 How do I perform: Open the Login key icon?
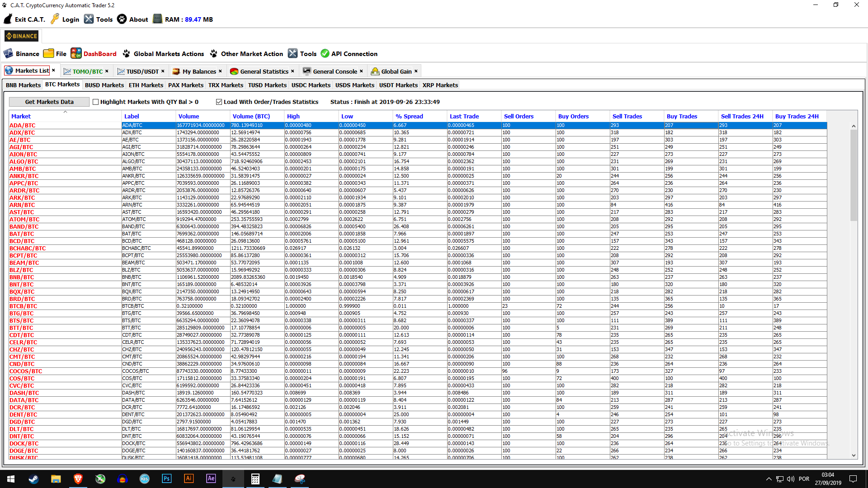point(55,19)
